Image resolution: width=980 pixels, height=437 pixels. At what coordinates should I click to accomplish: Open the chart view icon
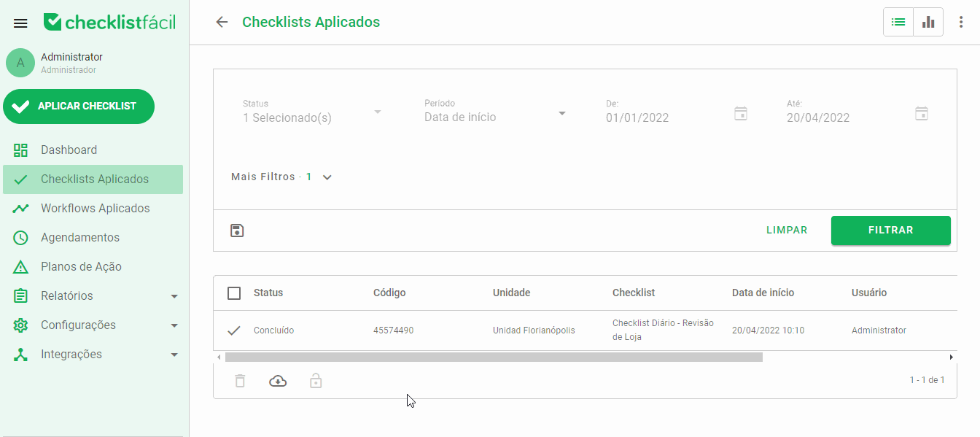coord(927,21)
